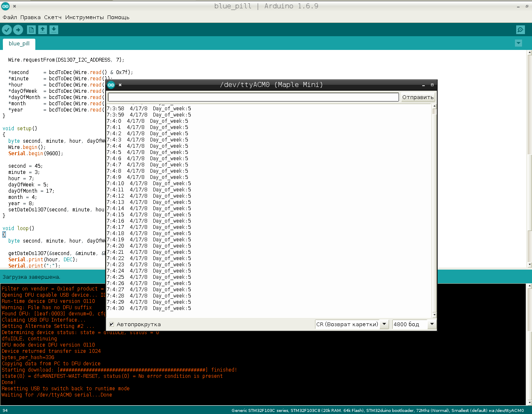Open the Помощь menu
The image size is (532, 414).
tap(118, 17)
